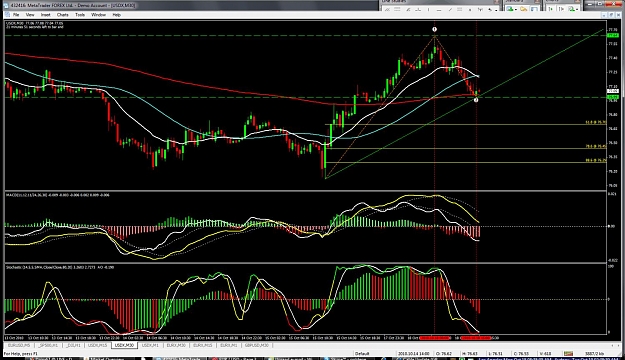Click the V: 618 volume status value
Screen dimensions: 625x360
tap(545, 353)
